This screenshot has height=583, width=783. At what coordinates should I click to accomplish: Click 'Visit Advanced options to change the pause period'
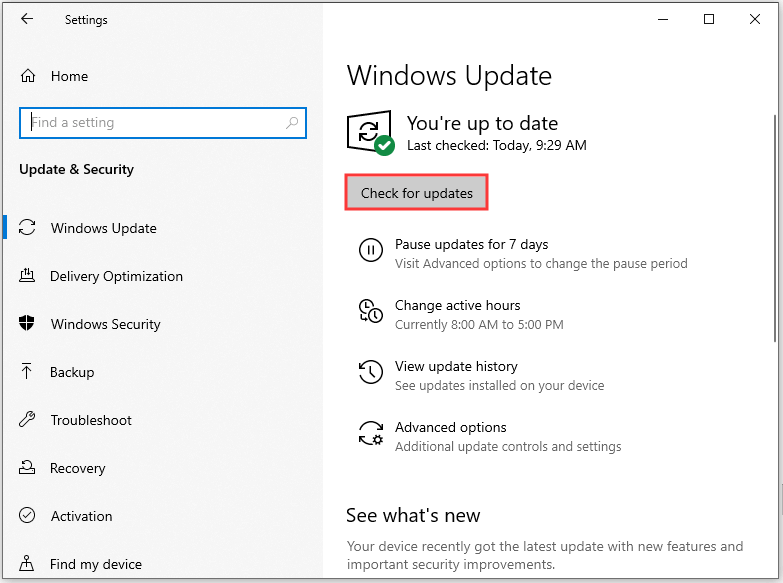(x=541, y=264)
